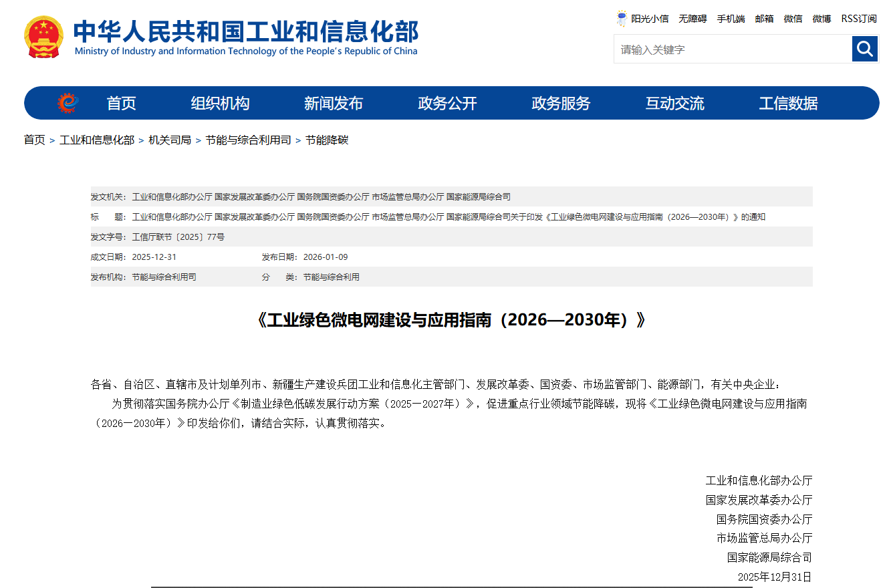Click signature line 工业和信息化部办公厅
Screen dimensions: 885x588
pos(759,480)
